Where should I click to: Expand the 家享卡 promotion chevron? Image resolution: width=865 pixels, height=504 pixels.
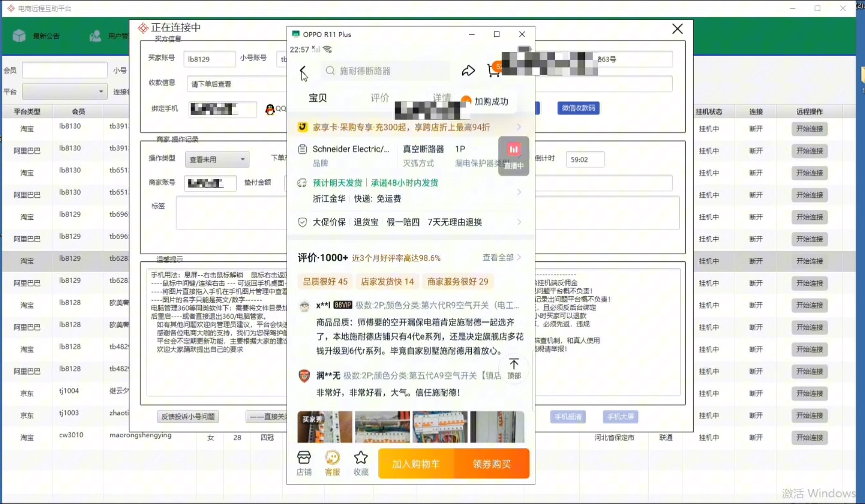[x=519, y=127]
